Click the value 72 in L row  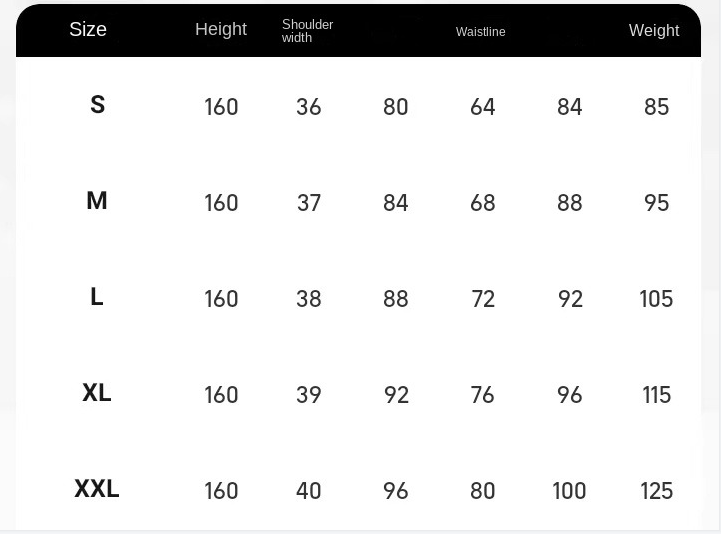(483, 299)
